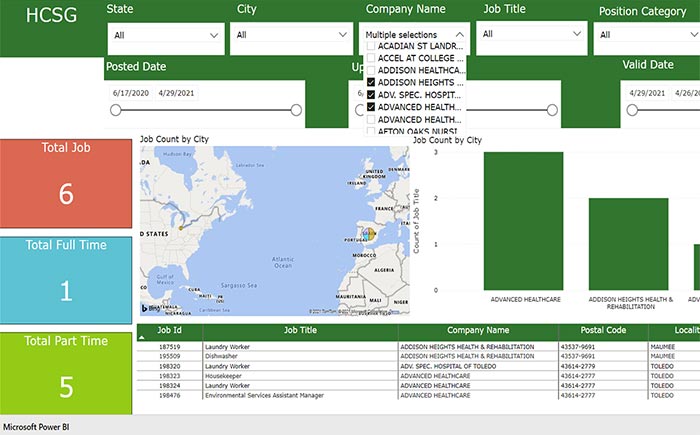Collapse the Company Name Multiple selections dropdown
The width and height of the screenshot is (700, 435).
pos(459,34)
